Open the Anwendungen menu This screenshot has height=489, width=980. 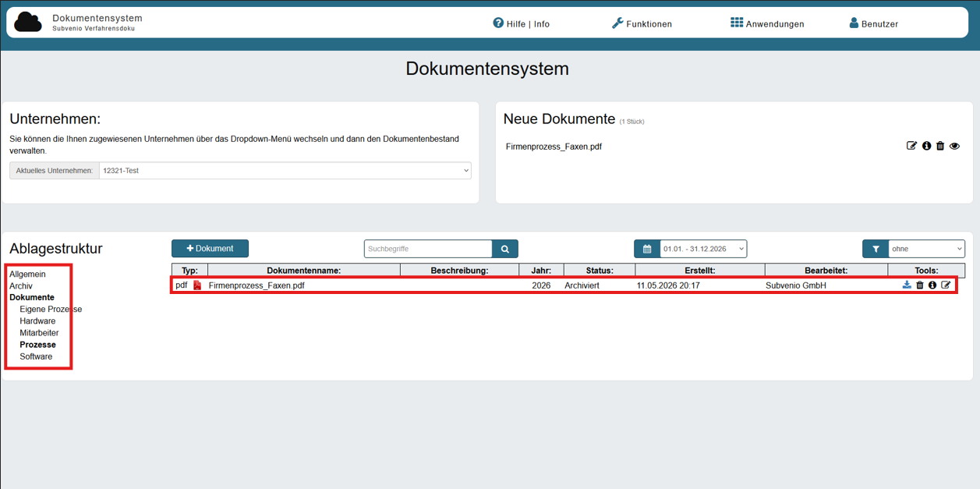[x=767, y=23]
